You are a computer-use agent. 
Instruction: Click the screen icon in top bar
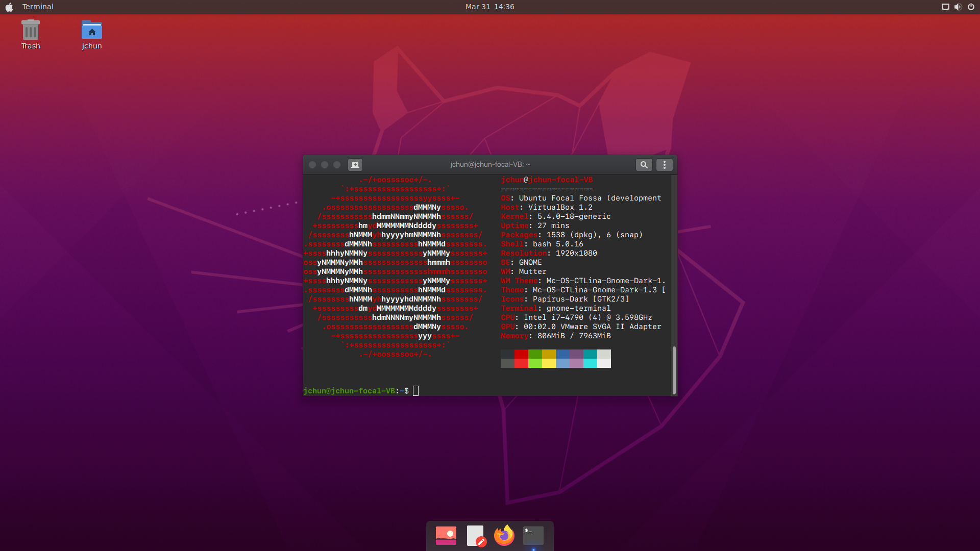[945, 7]
